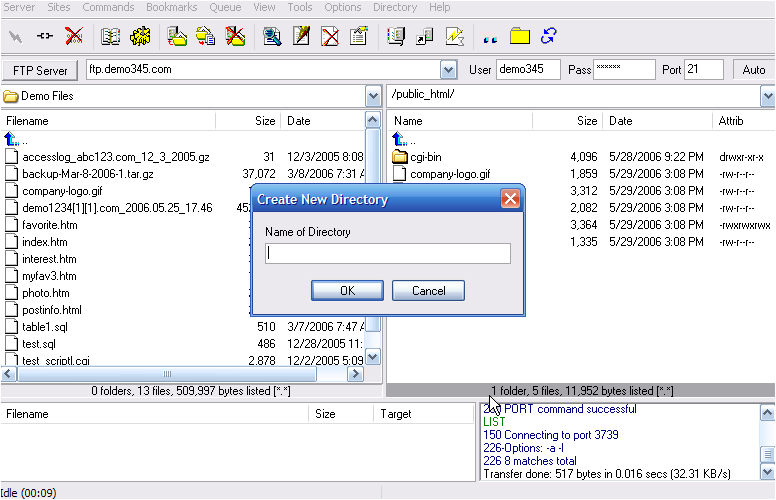
Task: Open the Site Manager book icon
Action: tap(110, 37)
